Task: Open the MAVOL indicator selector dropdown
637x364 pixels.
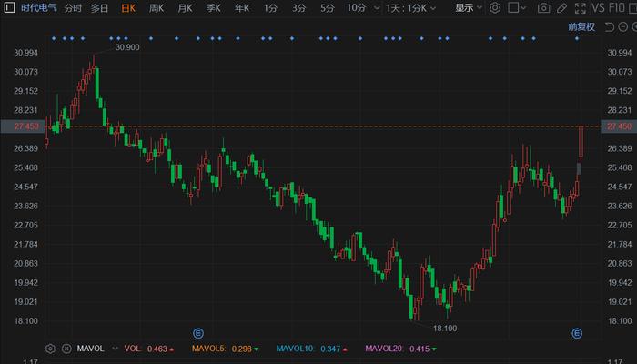Action: click(x=115, y=349)
